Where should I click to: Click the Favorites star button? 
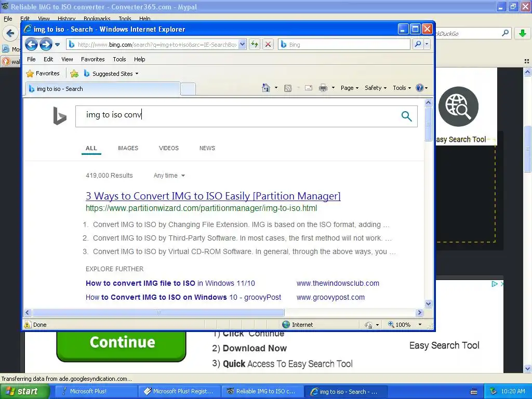43,73
